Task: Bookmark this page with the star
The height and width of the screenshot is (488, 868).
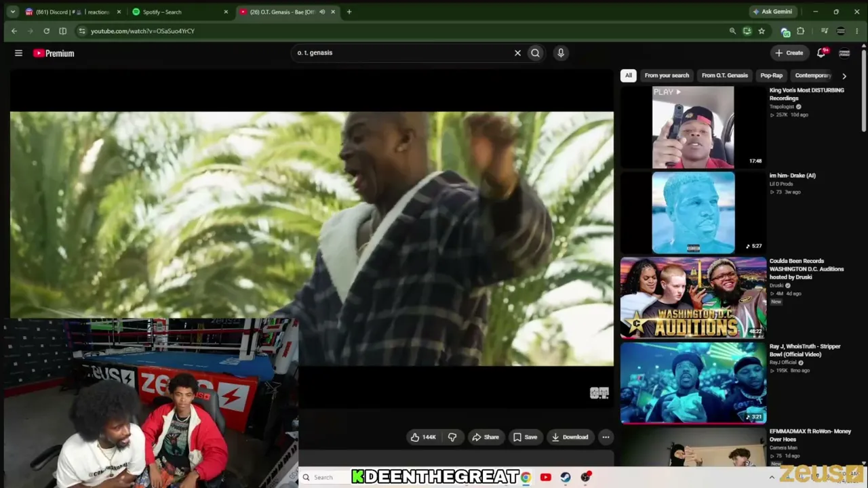Action: coord(762,31)
